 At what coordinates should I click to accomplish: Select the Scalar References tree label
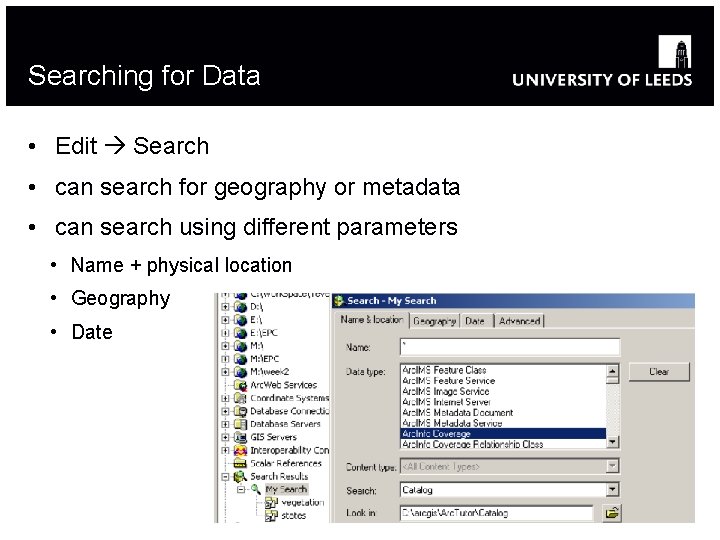click(x=286, y=463)
